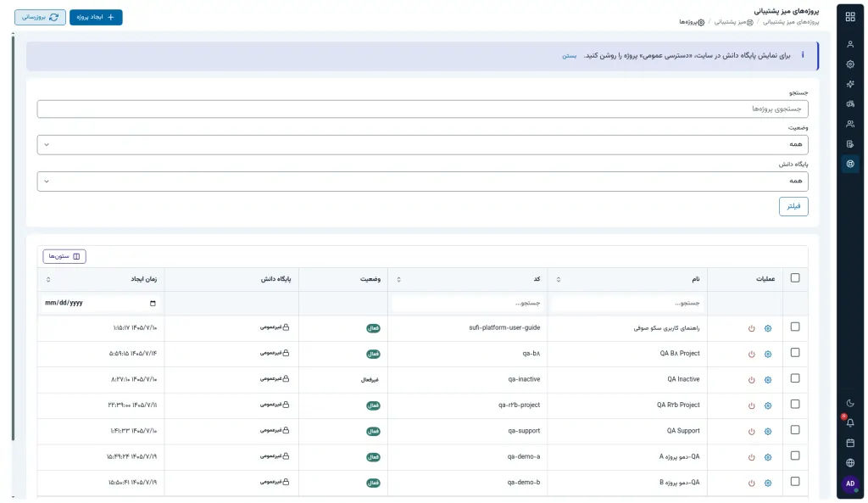Check the qa-demo-b row checkbox
Screen dimensions: 868x503
click(795, 482)
